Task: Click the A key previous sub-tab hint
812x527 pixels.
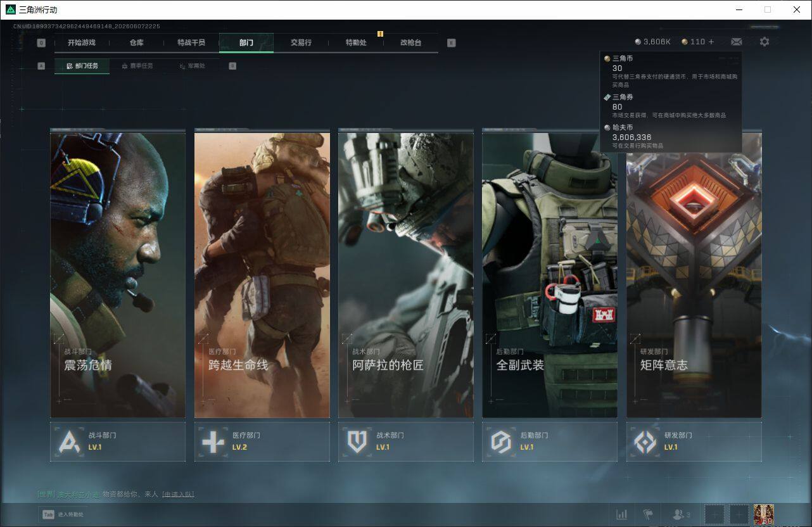Action: point(41,66)
